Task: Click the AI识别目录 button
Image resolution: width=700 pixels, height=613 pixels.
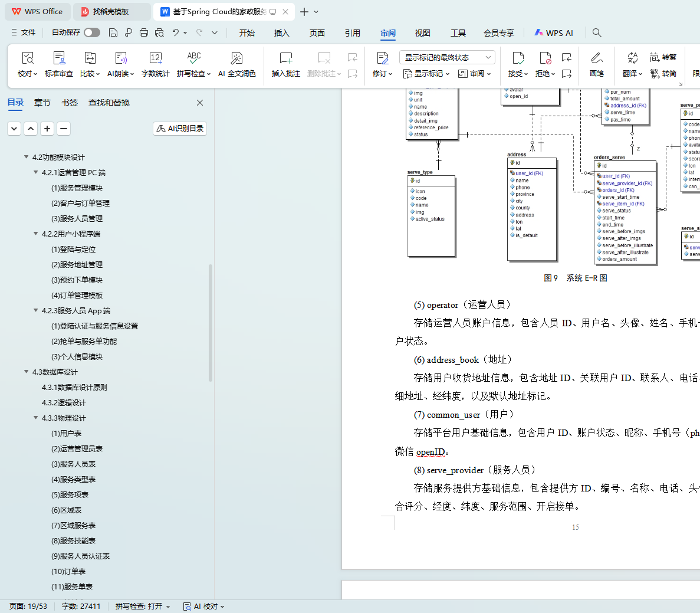Action: tap(180, 128)
